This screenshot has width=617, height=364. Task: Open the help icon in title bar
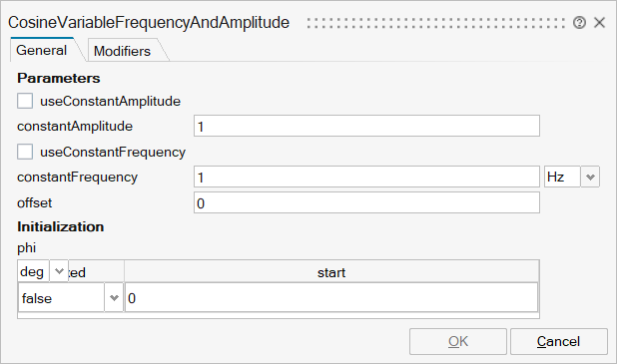tap(579, 22)
